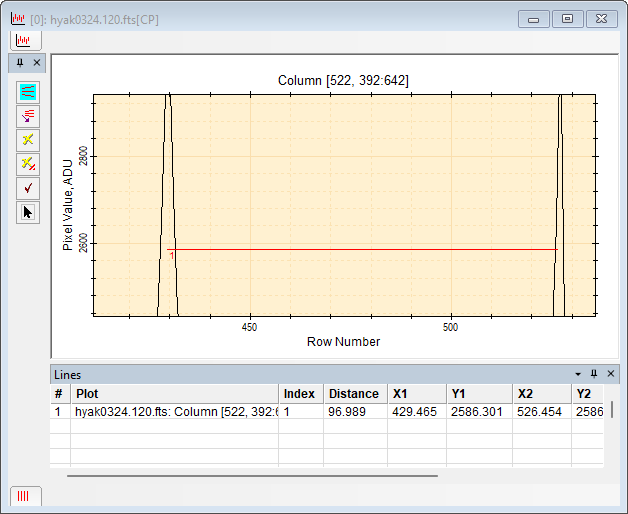Toggle auto-hide pin on the Lines panel
628x514 pixels.
point(593,374)
